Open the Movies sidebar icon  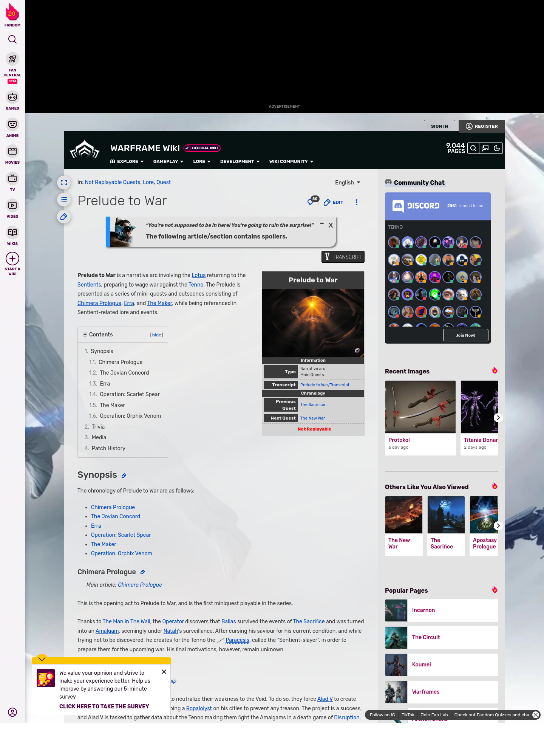pos(12,151)
